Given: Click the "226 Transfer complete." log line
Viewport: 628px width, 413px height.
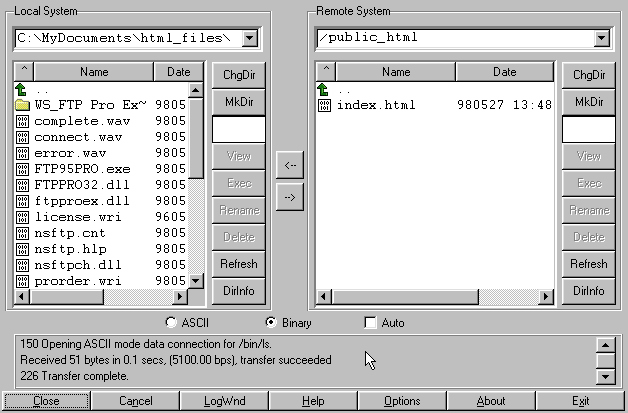Looking at the screenshot, I should (74, 376).
